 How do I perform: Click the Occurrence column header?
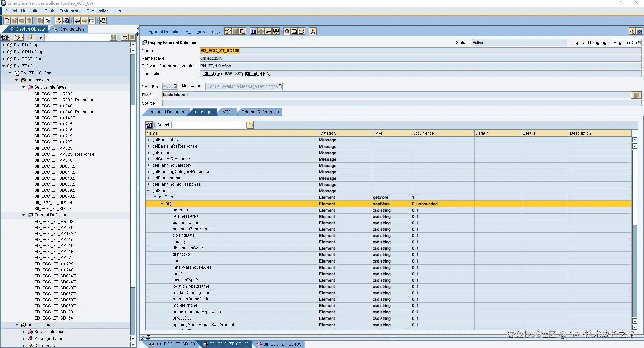[443, 133]
